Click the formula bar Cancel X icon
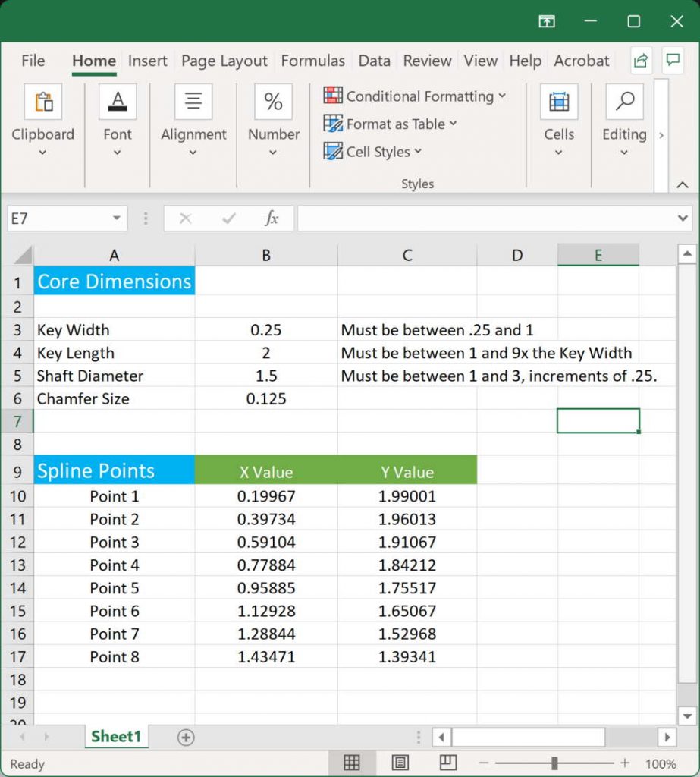700x777 pixels. point(185,218)
